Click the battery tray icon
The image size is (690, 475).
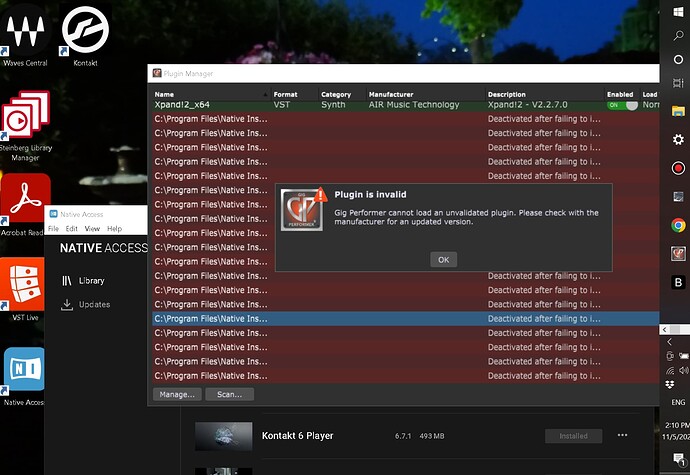(683, 356)
